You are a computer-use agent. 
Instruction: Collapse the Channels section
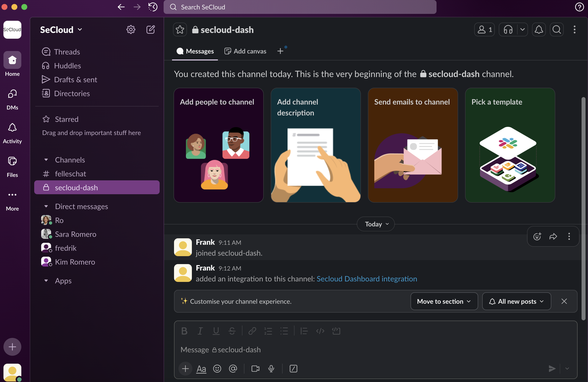[x=46, y=160]
